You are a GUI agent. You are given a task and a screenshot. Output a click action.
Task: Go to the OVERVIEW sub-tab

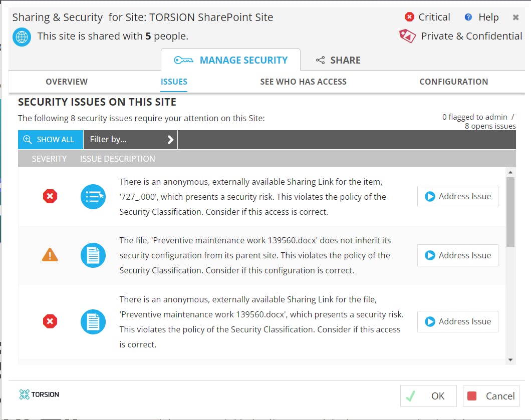[x=67, y=82]
